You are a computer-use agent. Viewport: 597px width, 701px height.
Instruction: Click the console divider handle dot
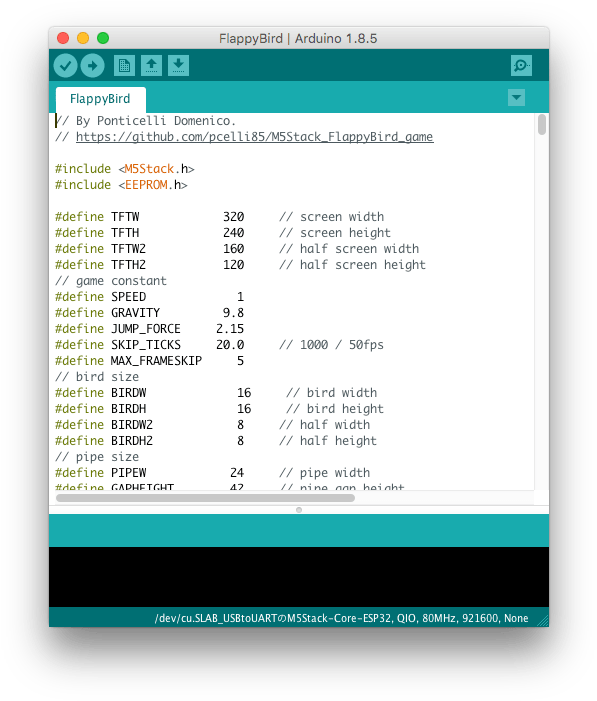(x=299, y=510)
